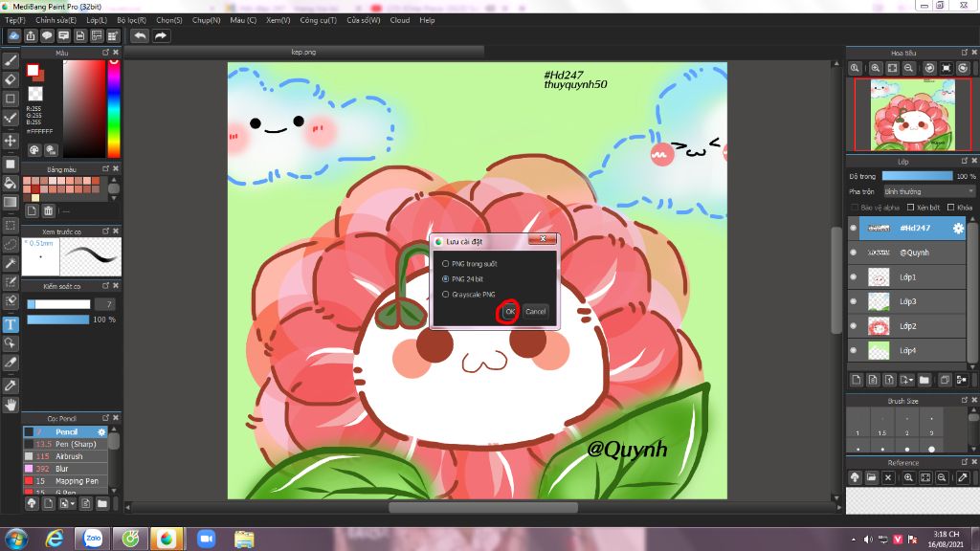Click the brush size slider bar

click(58, 304)
